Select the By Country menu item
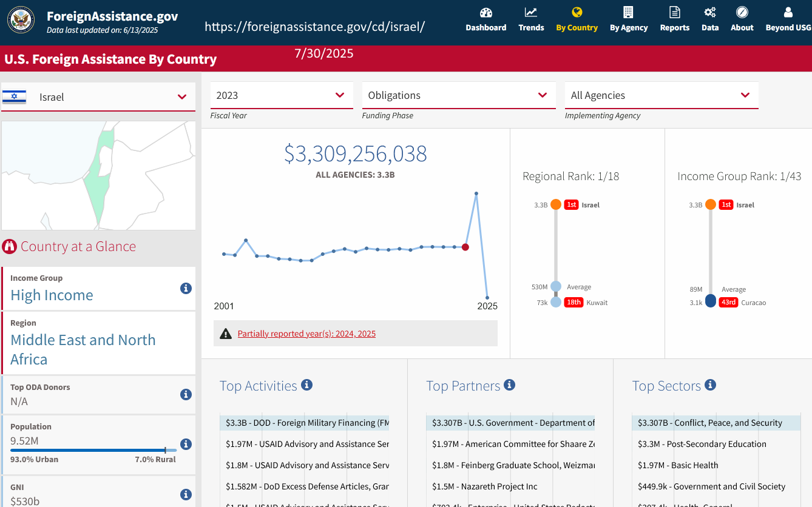Screen dimensions: 812x507 [577, 19]
